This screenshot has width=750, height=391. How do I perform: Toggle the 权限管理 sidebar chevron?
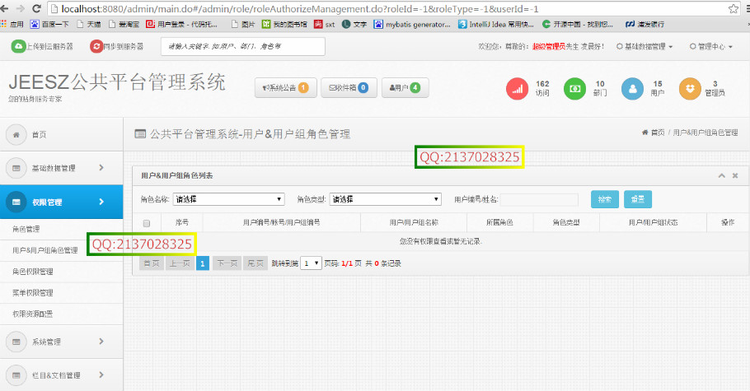point(101,201)
